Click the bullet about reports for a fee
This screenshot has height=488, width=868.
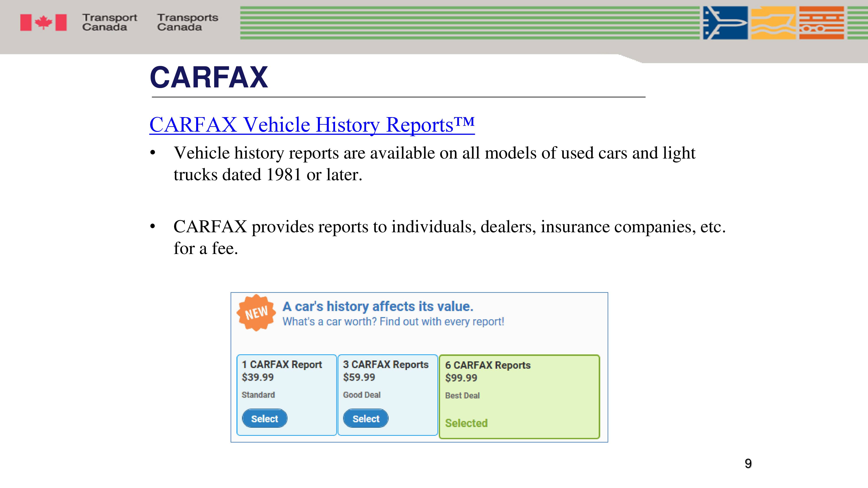coord(449,237)
